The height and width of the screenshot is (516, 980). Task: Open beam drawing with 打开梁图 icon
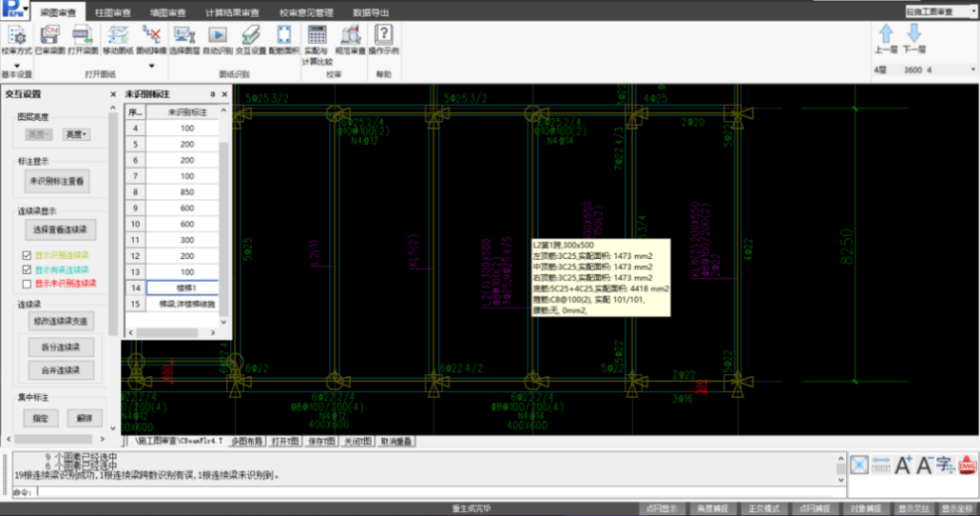pos(83,37)
